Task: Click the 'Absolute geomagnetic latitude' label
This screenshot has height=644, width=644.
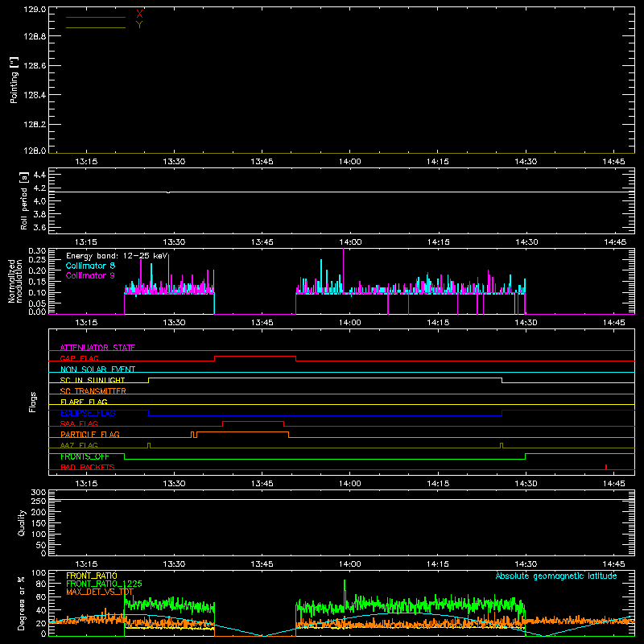Action: [556, 576]
